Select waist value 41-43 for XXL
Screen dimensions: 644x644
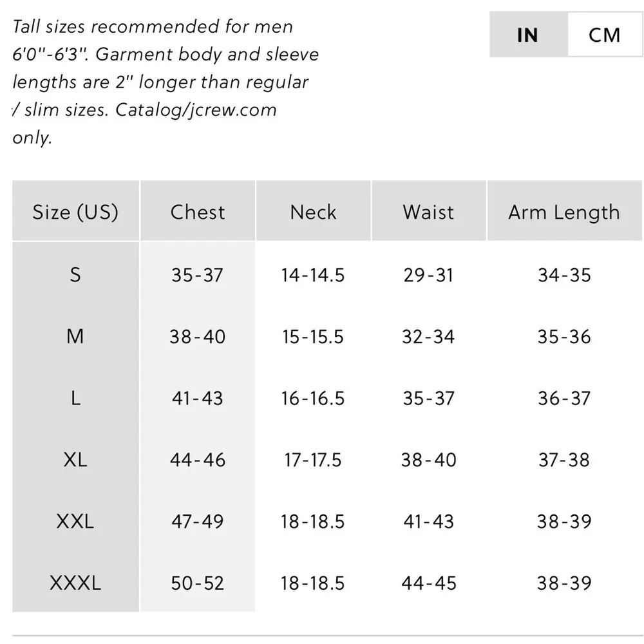(x=428, y=521)
